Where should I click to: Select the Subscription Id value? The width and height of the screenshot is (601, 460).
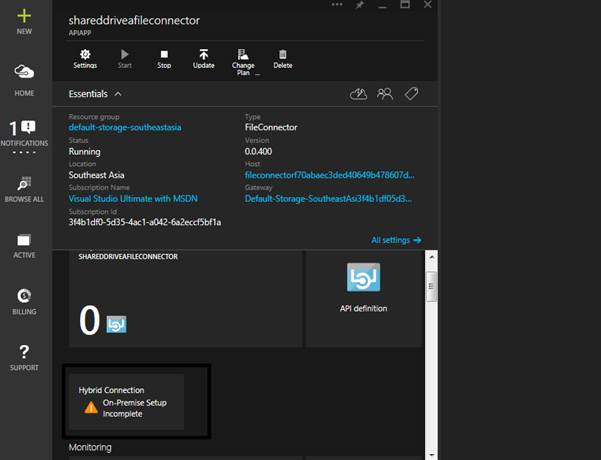coord(145,222)
